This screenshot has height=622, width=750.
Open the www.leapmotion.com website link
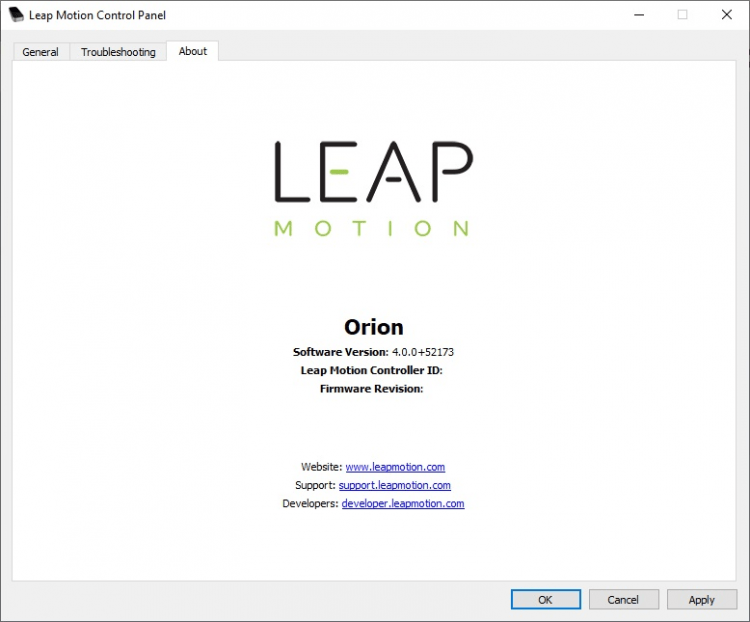point(395,467)
